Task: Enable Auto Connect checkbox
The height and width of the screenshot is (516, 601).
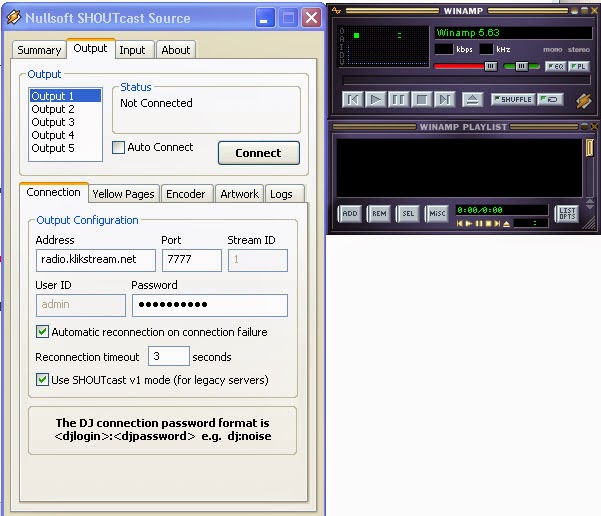Action: pos(118,147)
